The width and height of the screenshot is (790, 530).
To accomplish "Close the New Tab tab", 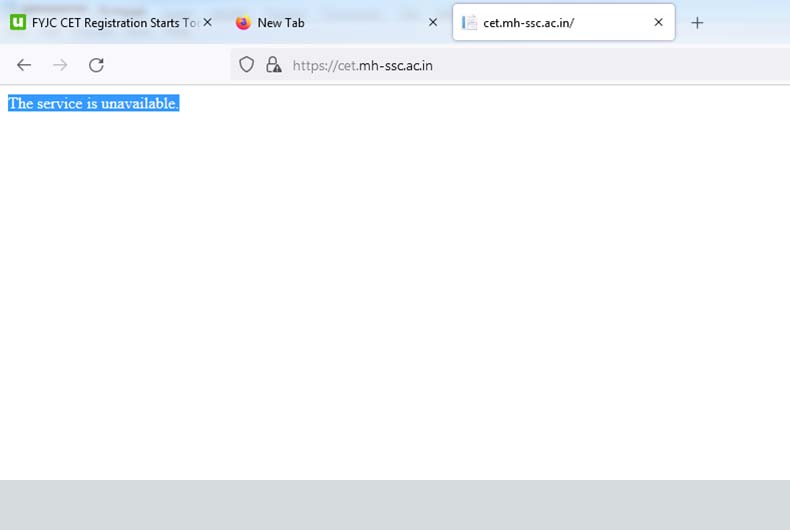I will point(433,22).
